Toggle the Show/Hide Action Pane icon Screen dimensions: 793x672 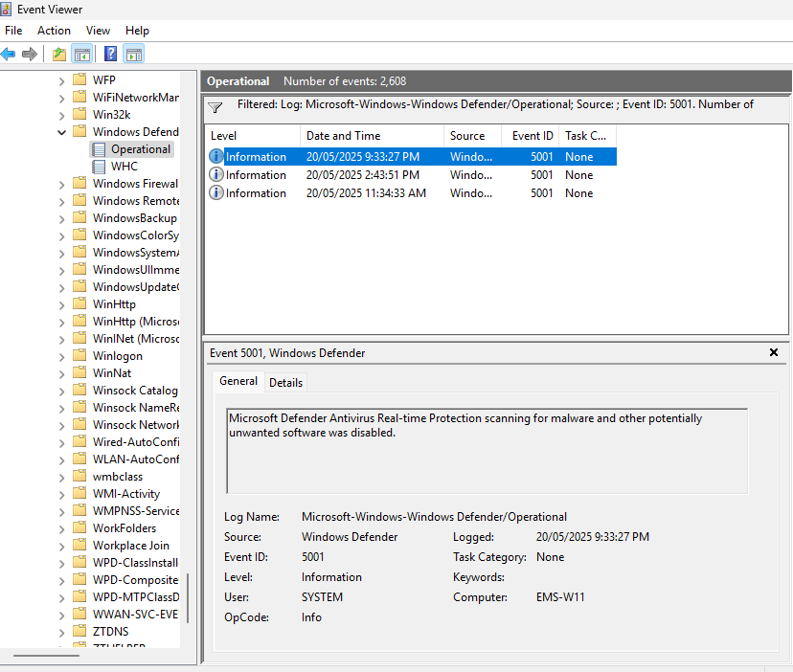click(x=134, y=54)
